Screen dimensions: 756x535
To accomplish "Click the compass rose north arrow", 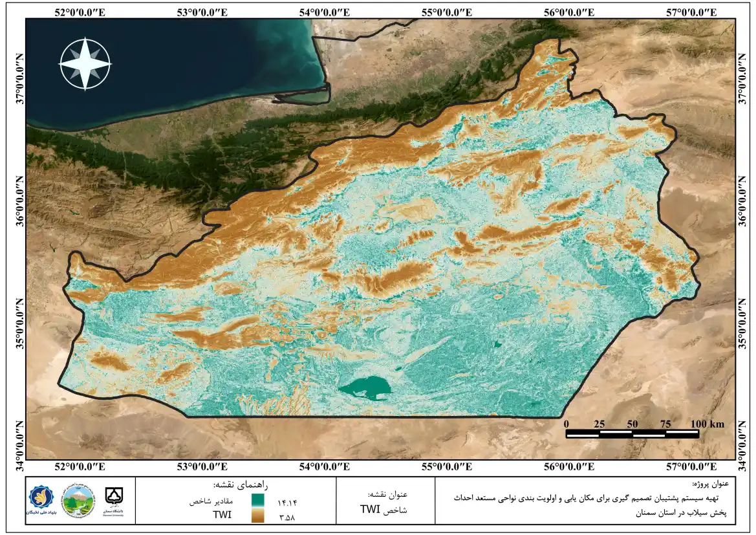I will point(85,63).
